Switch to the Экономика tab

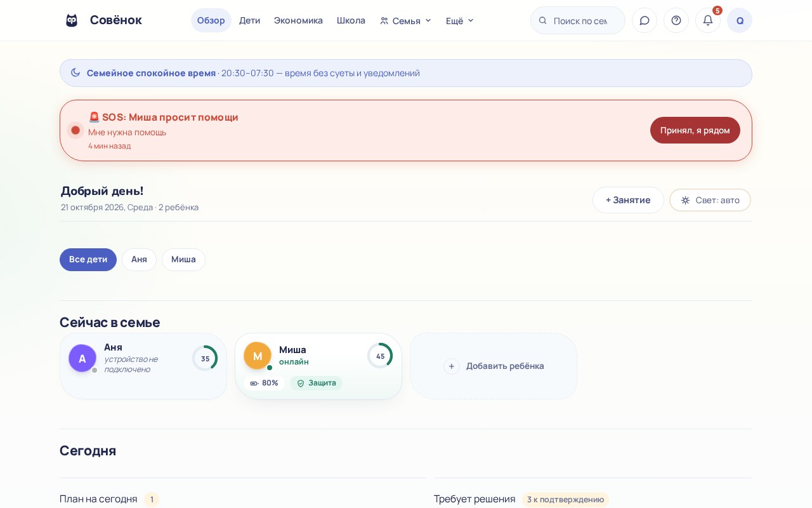coord(298,20)
